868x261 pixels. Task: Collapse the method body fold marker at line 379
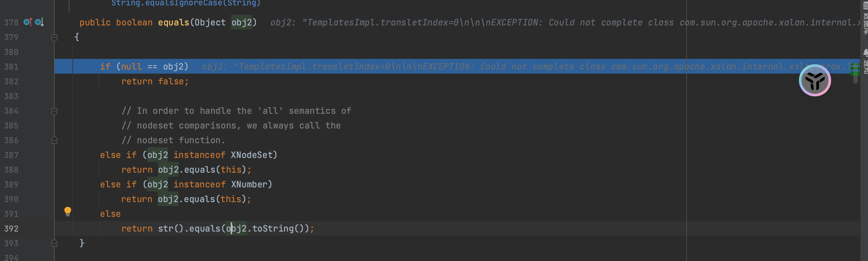54,37
